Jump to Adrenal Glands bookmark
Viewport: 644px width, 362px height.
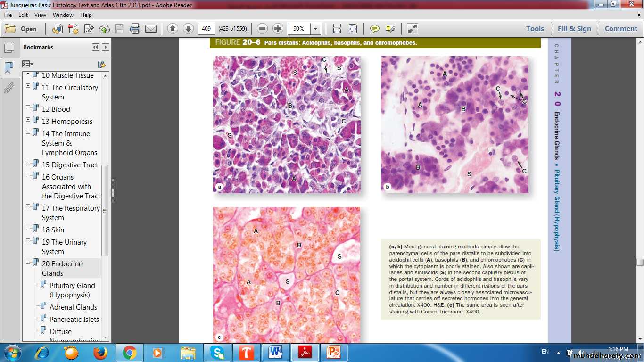click(x=73, y=307)
